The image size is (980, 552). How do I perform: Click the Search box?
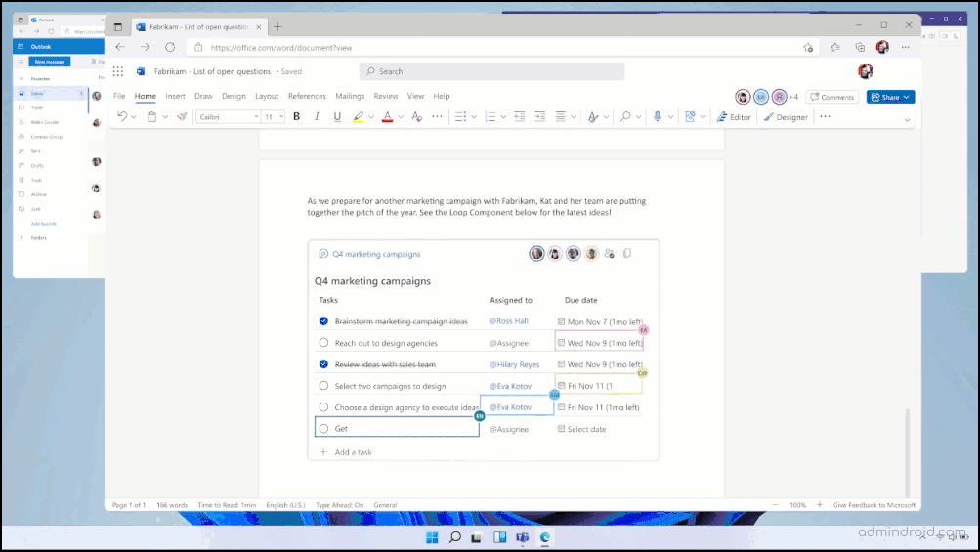click(x=491, y=71)
